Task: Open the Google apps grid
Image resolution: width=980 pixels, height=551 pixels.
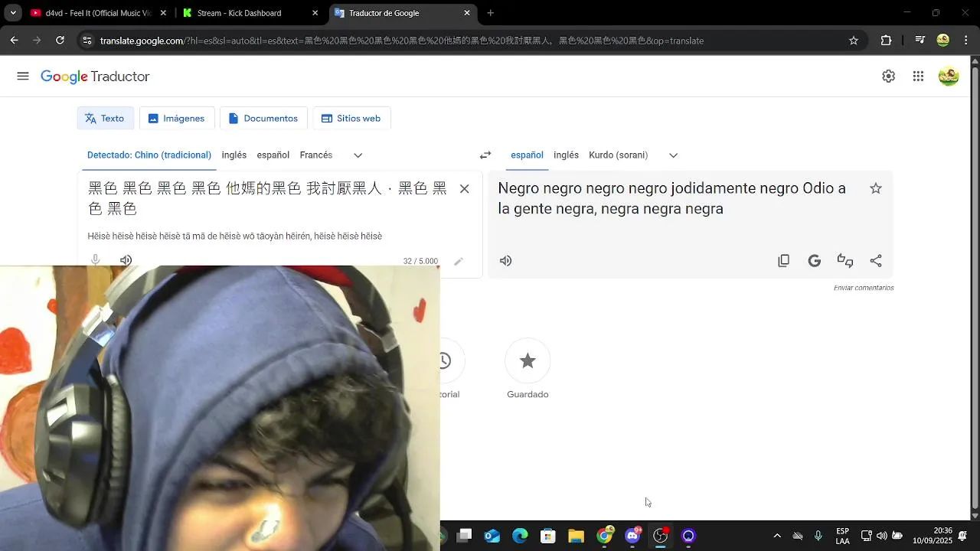Action: (x=918, y=77)
